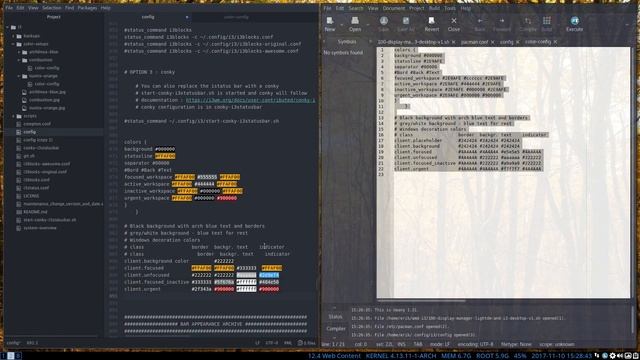Screen dimensions: 640x360
Task: Switch to color-config tab in Atom
Action: (x=236, y=17)
